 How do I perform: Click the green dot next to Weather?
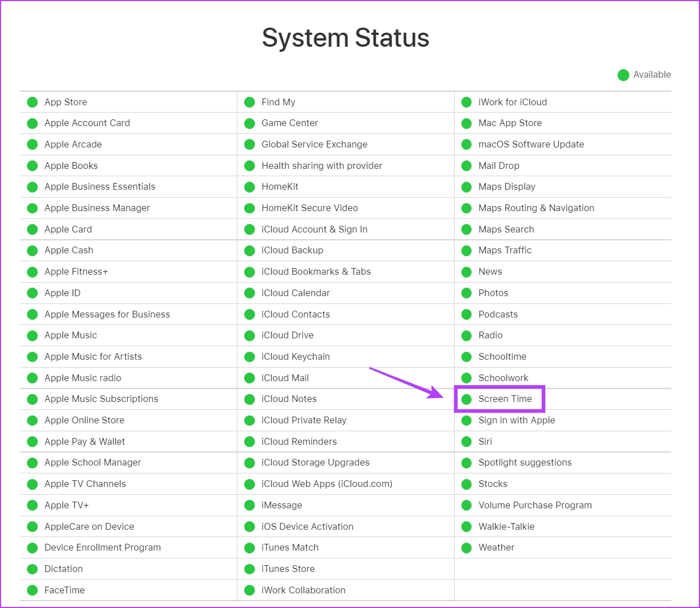[x=466, y=548]
